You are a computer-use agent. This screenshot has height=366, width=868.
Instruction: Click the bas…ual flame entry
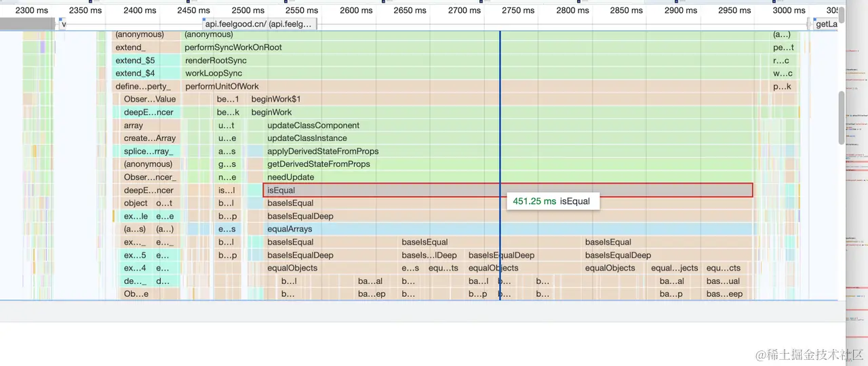(x=724, y=281)
